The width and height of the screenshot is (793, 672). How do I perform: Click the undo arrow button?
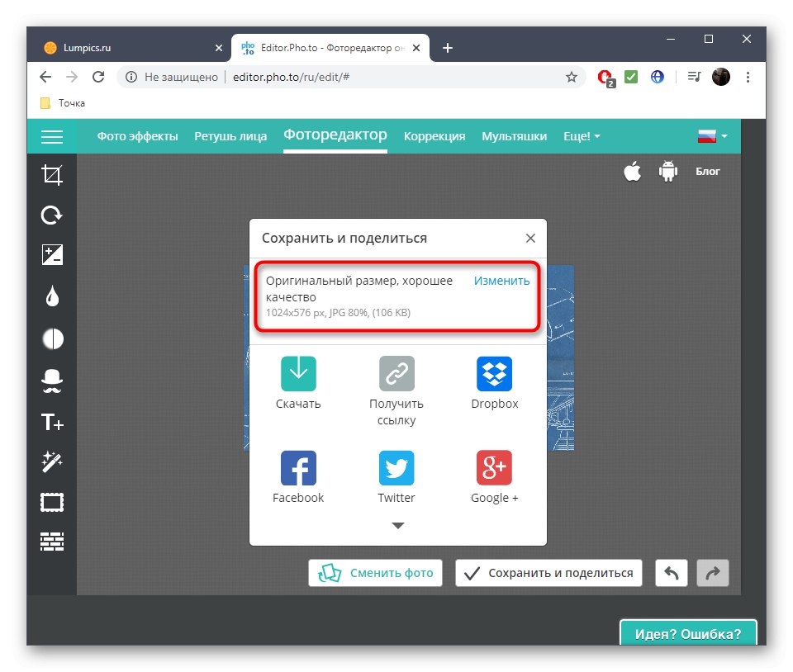coord(671,573)
